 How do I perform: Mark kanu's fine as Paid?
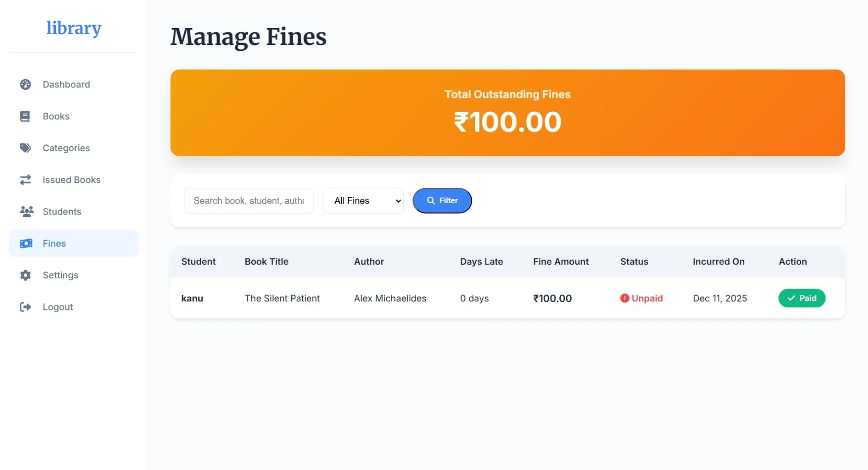coord(802,298)
